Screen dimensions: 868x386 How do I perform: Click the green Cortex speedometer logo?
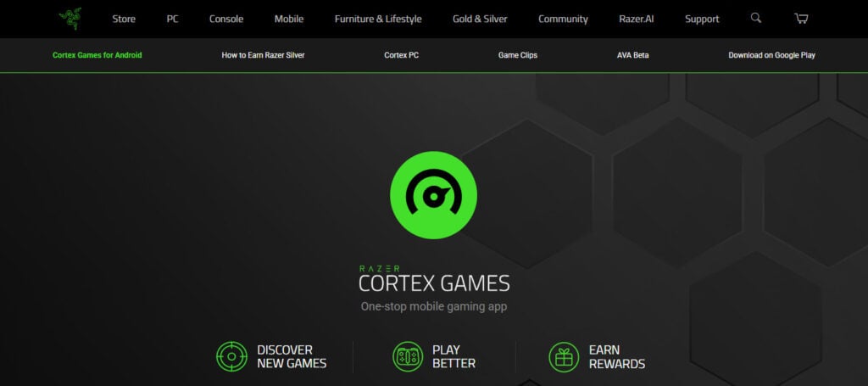433,195
